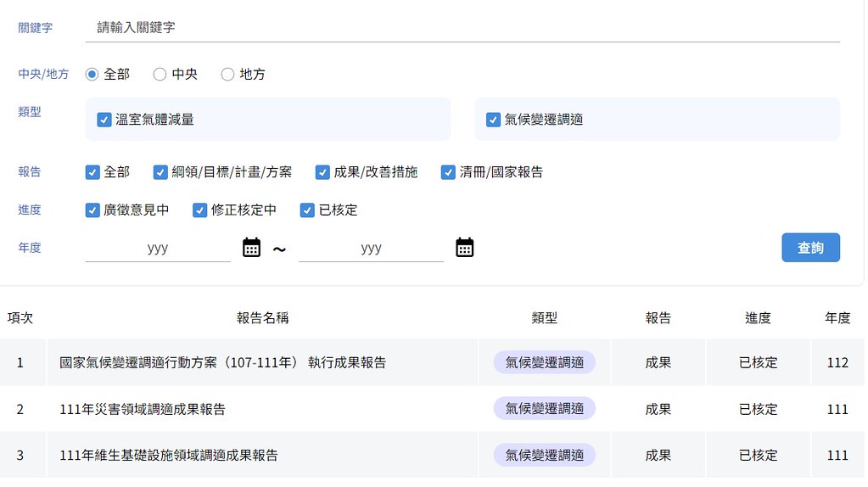Uncheck the 溫室氣體減量 checkbox
Viewport: 868px width, 487px height.
coord(104,120)
